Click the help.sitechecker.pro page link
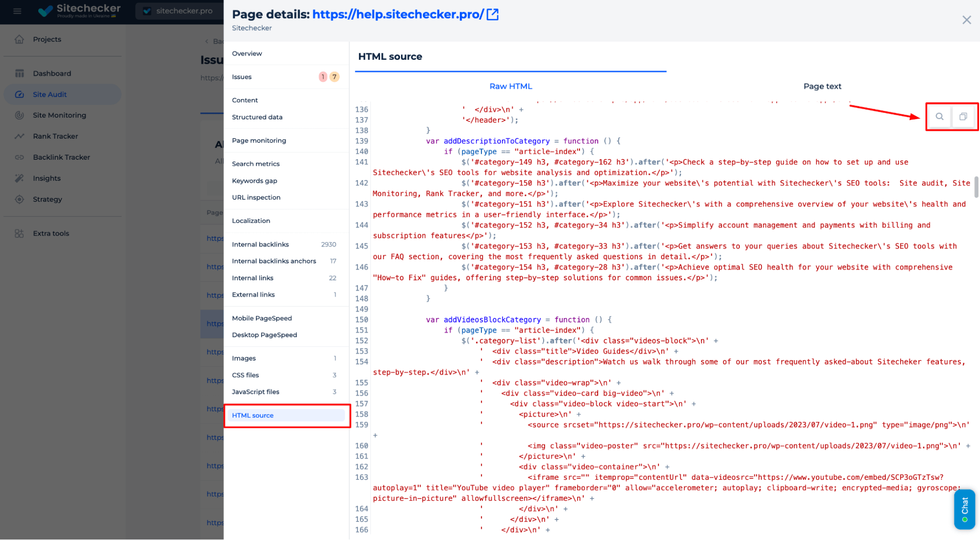The height and width of the screenshot is (540, 980). [398, 15]
